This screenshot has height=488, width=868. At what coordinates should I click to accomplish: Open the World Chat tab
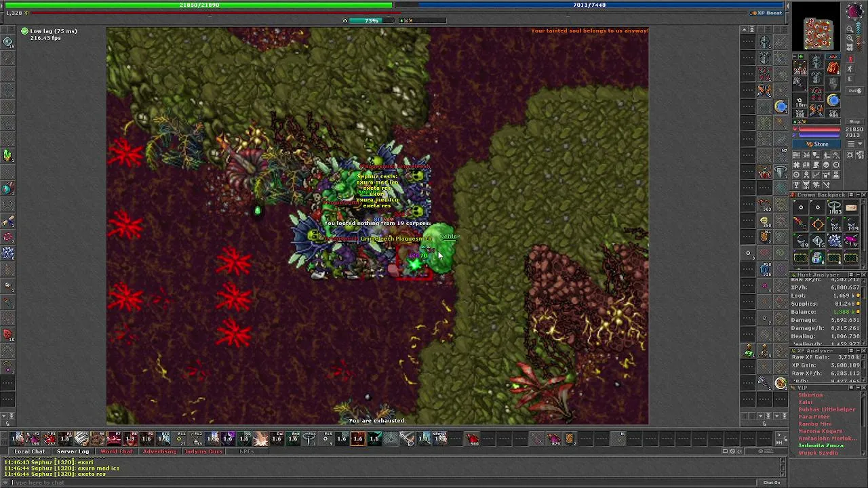coord(117,451)
